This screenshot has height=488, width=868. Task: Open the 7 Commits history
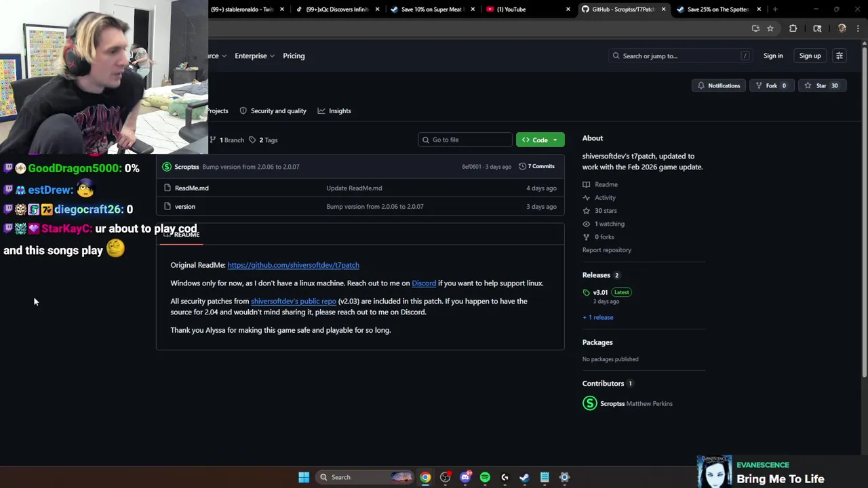536,166
